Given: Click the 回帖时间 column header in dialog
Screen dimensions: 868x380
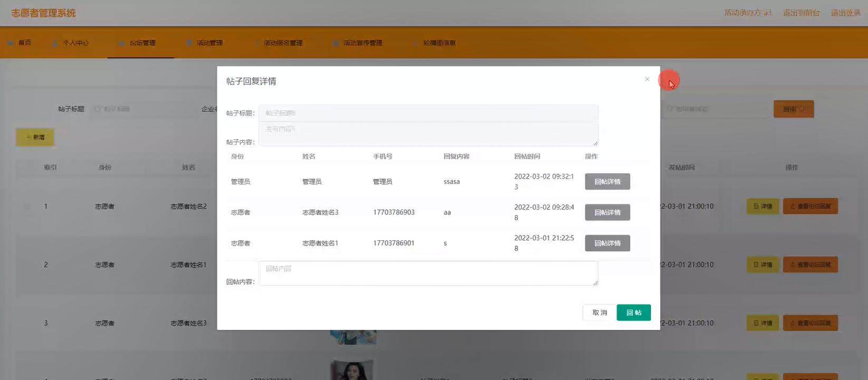Looking at the screenshot, I should pos(527,157).
